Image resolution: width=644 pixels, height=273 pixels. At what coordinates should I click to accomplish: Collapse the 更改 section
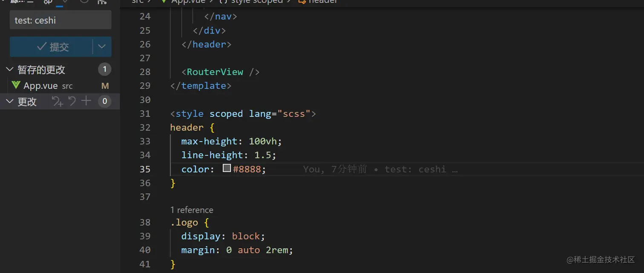[x=9, y=102]
